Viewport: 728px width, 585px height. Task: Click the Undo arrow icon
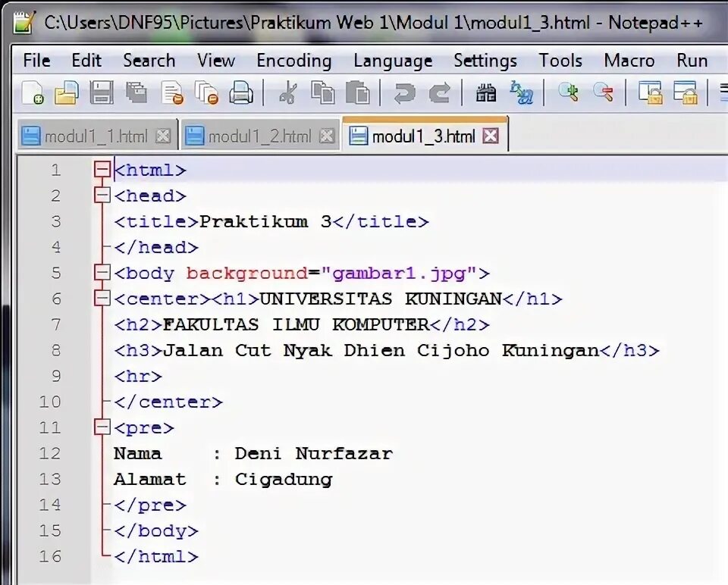click(404, 92)
